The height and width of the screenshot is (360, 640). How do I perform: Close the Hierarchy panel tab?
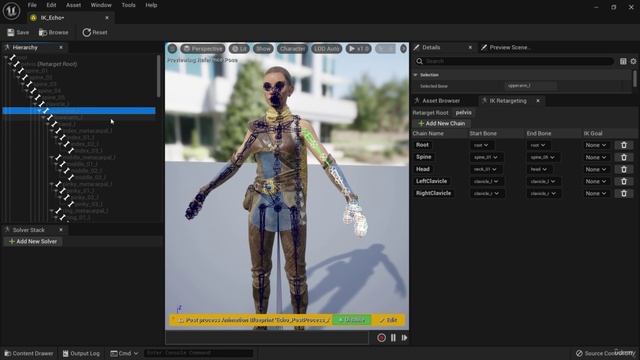pos(61,47)
